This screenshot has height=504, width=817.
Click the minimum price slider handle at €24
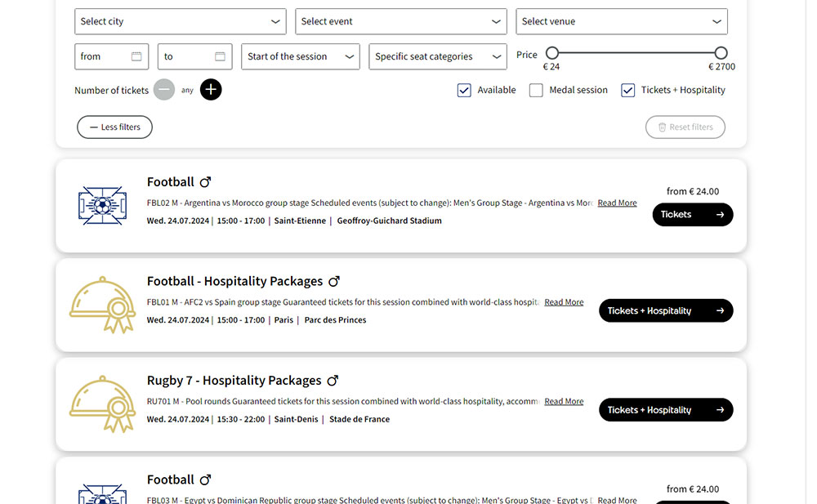click(552, 53)
